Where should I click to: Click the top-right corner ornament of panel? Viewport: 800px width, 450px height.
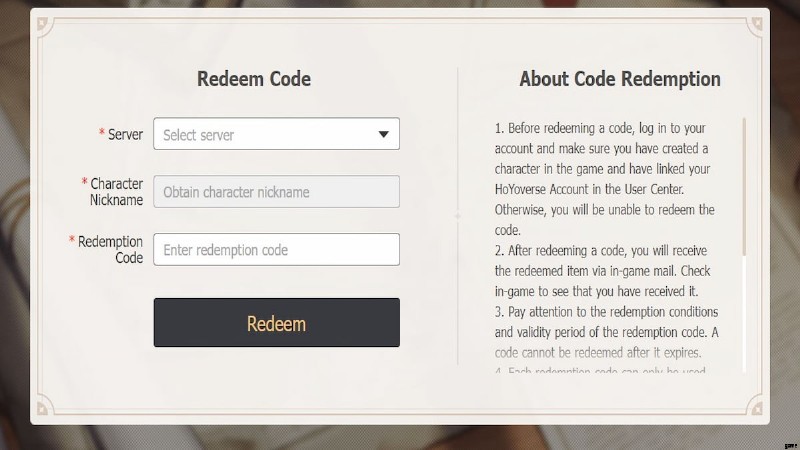point(757,24)
